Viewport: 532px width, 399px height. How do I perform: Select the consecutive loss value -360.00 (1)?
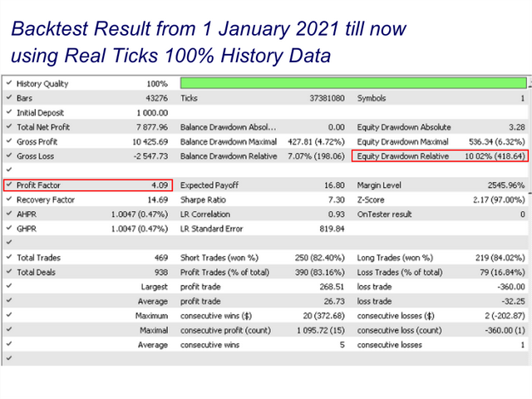tap(505, 331)
